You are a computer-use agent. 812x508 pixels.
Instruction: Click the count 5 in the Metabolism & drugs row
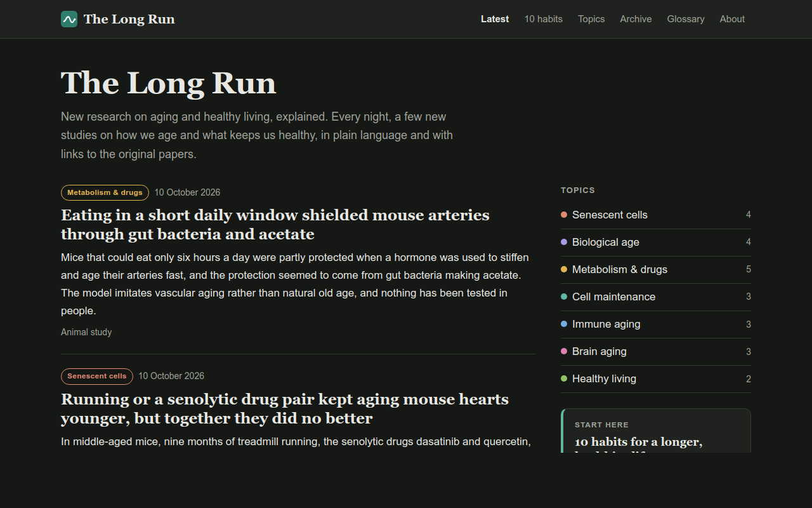tap(749, 269)
